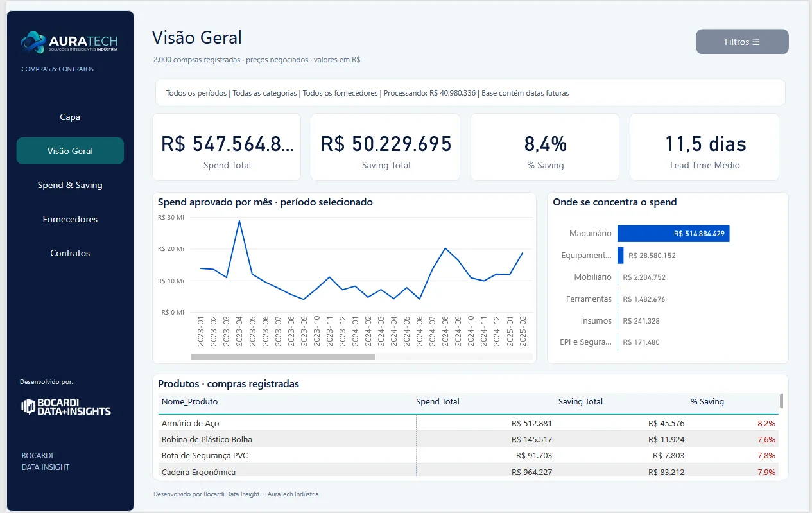Image resolution: width=812 pixels, height=513 pixels.
Task: Click the Spend Total KPI card
Action: click(x=227, y=147)
